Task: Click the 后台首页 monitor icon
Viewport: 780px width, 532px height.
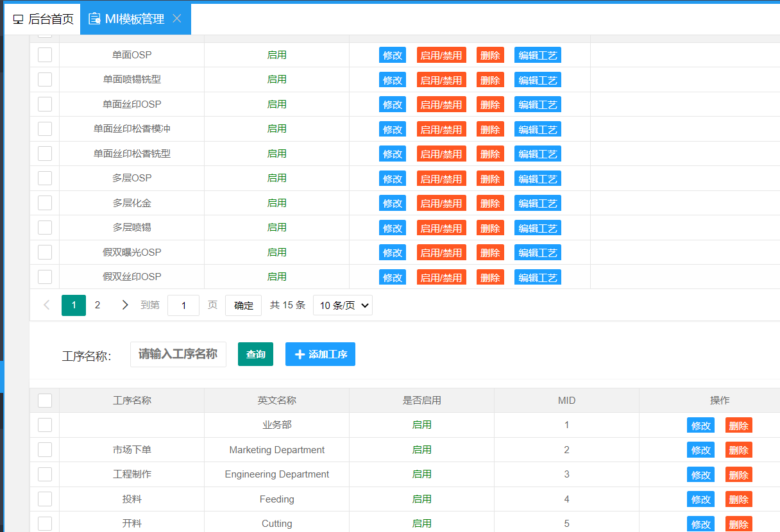Action: 18,19
